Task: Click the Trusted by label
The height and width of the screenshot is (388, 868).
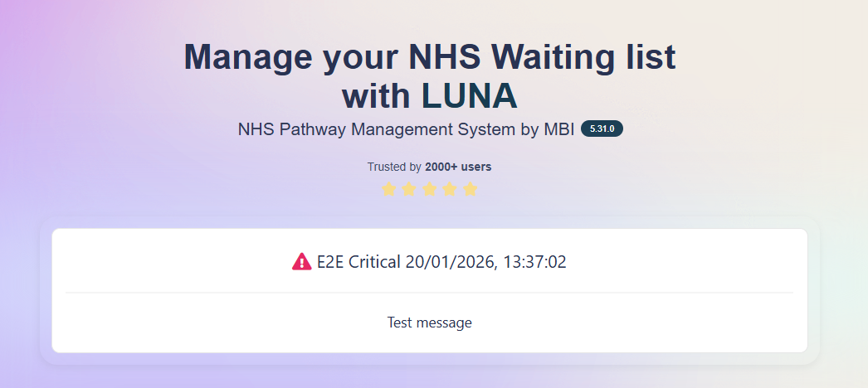Action: coord(394,167)
